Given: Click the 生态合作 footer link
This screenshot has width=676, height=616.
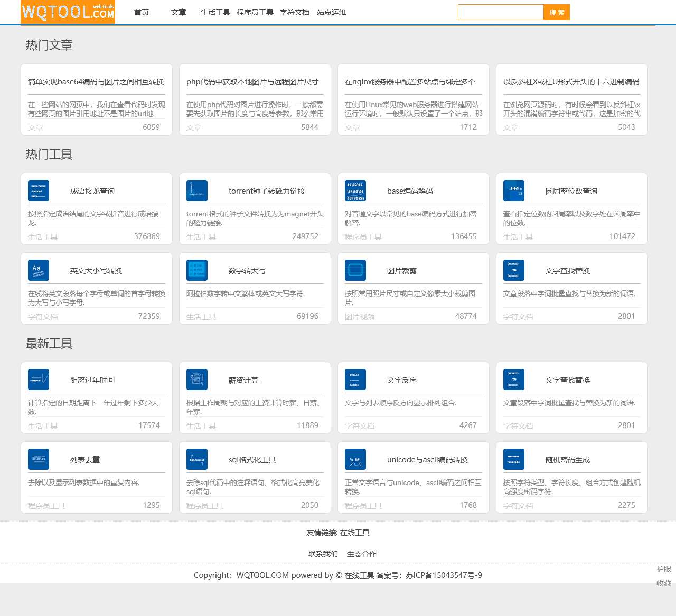Looking at the screenshot, I should coord(362,554).
